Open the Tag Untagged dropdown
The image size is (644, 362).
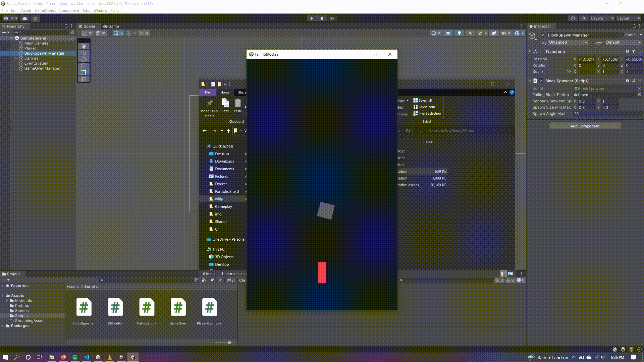[x=568, y=42]
